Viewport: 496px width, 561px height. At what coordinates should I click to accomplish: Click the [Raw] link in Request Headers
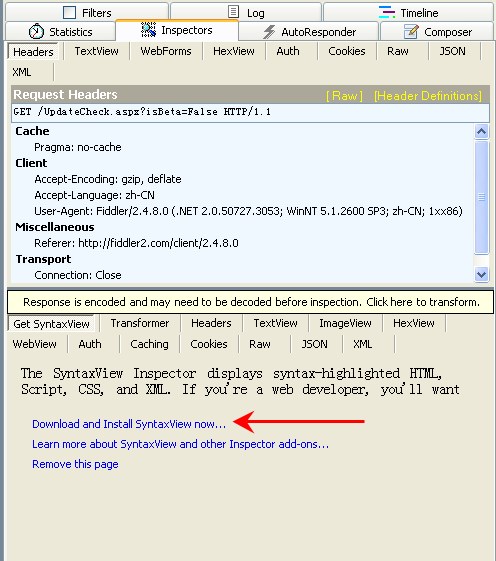point(344,96)
